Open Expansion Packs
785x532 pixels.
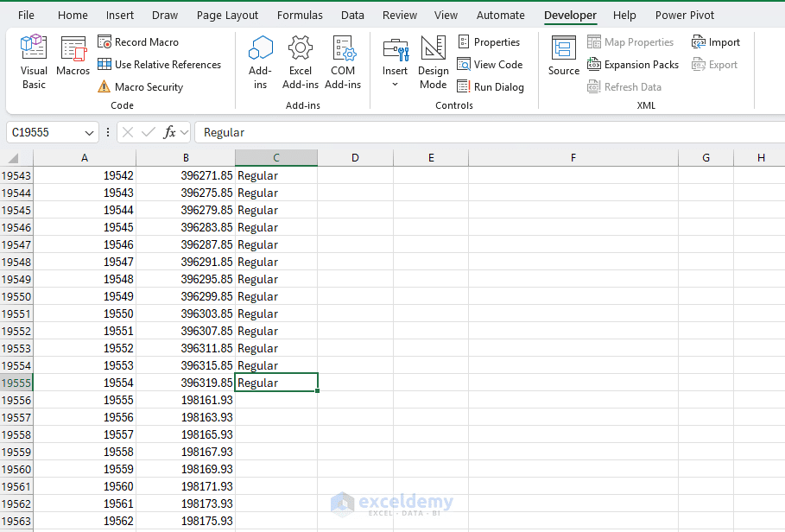633,65
